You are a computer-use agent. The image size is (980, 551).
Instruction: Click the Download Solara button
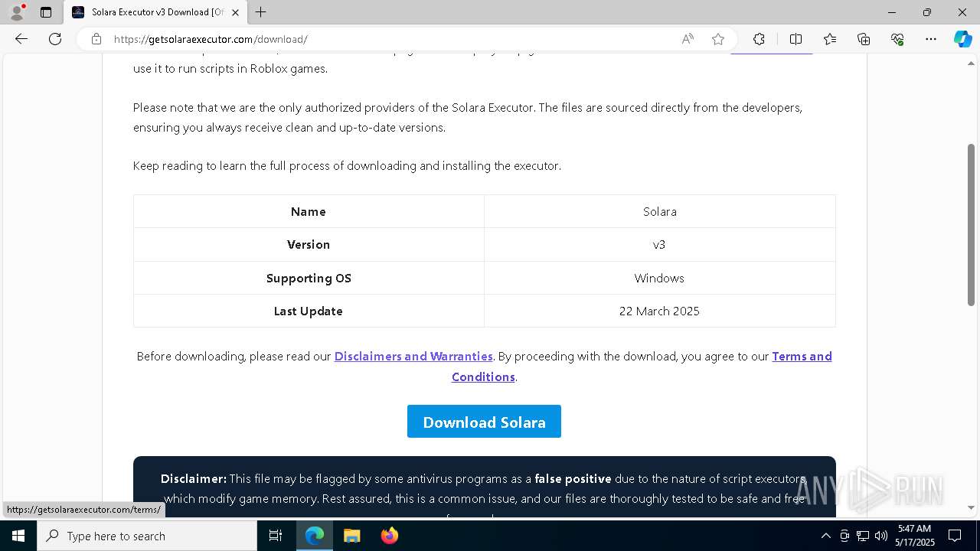(484, 422)
